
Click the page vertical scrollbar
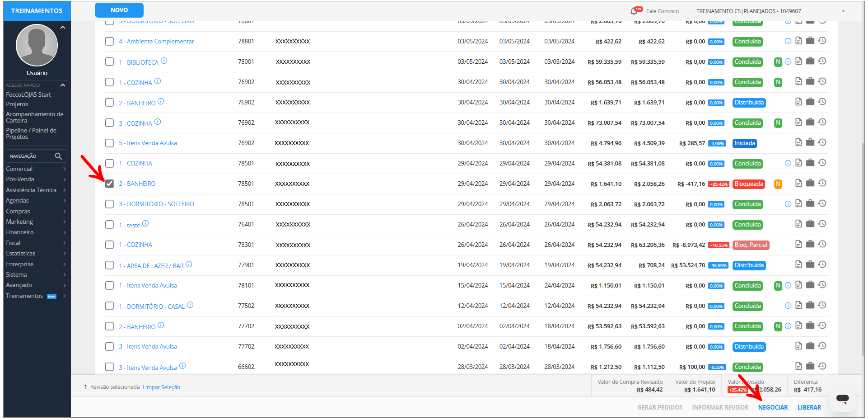pyautogui.click(x=863, y=249)
